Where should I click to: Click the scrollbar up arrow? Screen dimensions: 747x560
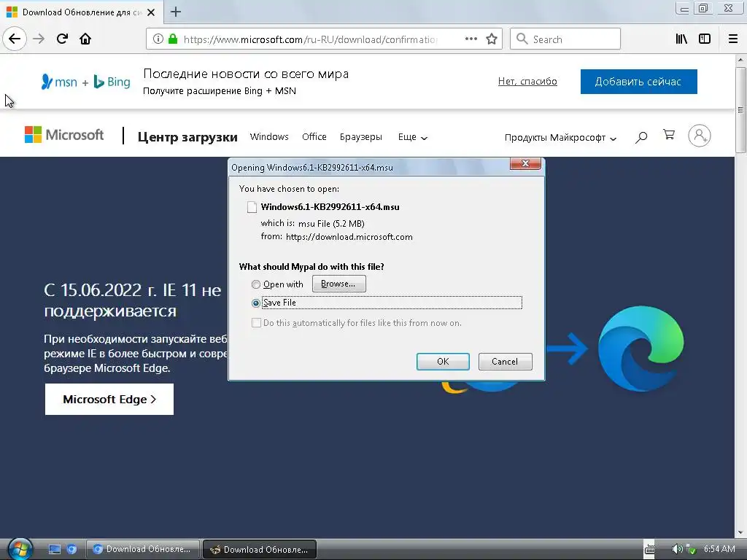pyautogui.click(x=740, y=60)
